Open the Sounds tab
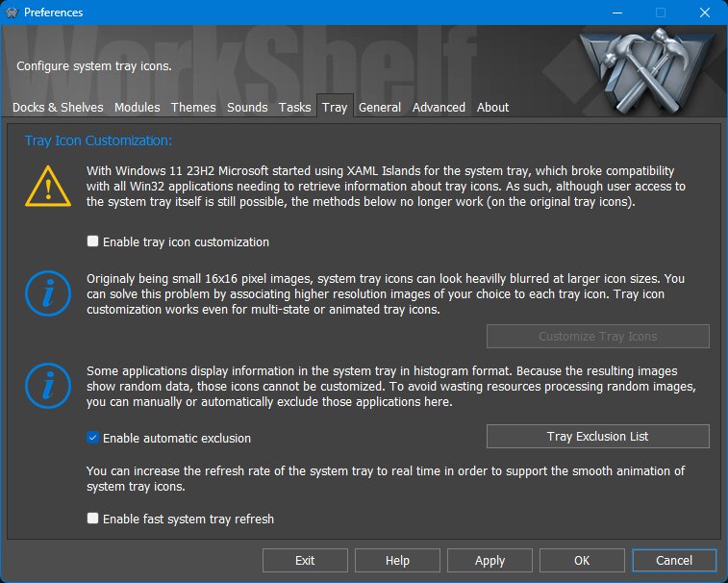This screenshot has width=728, height=583. [247, 108]
